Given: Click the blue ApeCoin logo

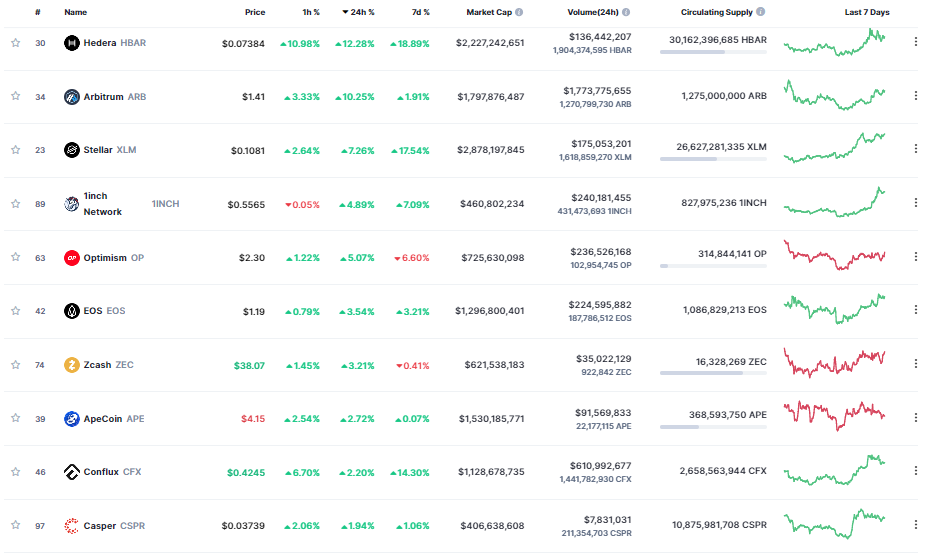Looking at the screenshot, I should pos(72,419).
